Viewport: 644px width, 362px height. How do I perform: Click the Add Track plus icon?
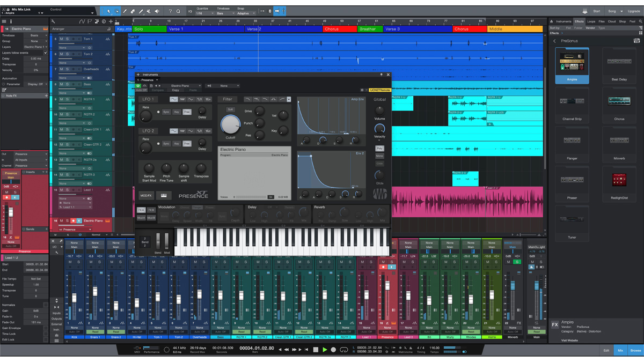pos(111,21)
